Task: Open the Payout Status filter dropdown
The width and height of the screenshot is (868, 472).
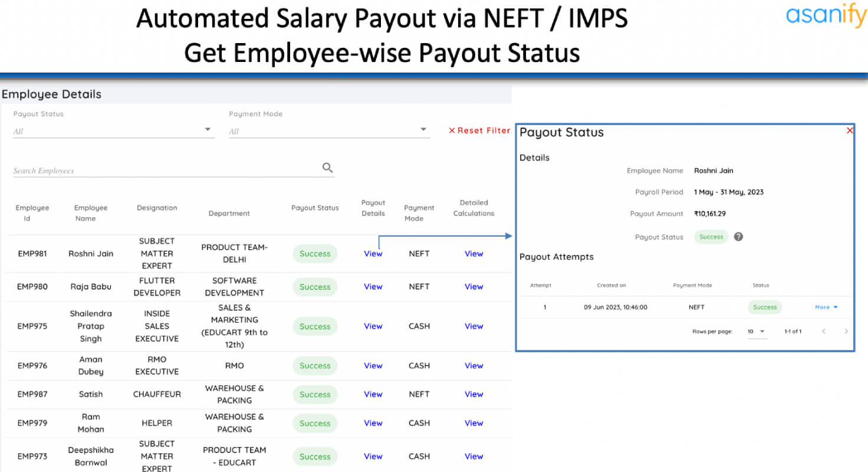Action: 114,131
